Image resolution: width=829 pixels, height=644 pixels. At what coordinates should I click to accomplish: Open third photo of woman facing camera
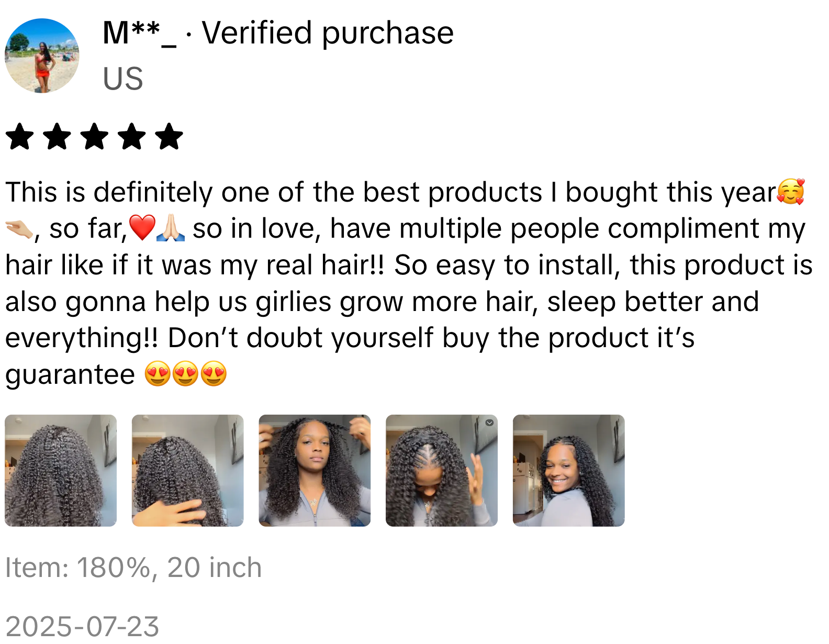(315, 471)
